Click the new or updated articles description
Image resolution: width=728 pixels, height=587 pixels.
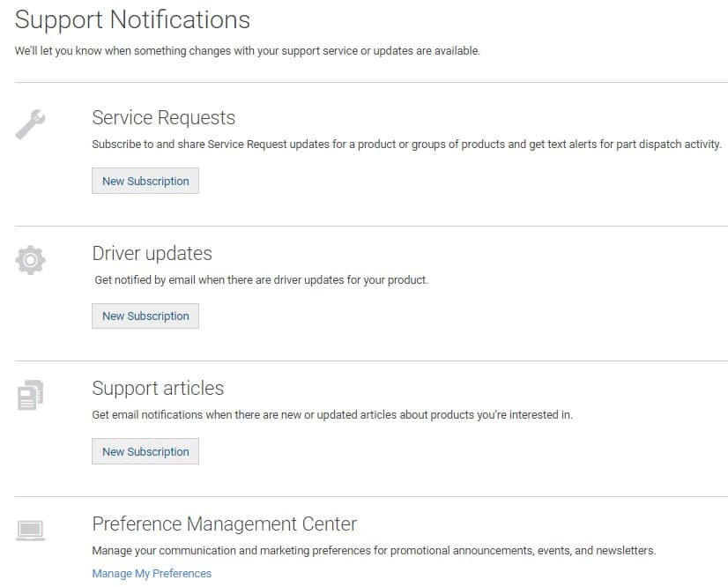pyautogui.click(x=332, y=414)
